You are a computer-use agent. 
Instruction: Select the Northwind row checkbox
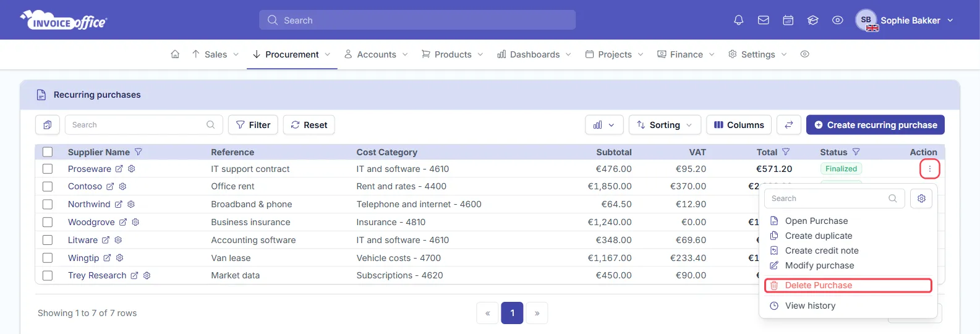[48, 204]
